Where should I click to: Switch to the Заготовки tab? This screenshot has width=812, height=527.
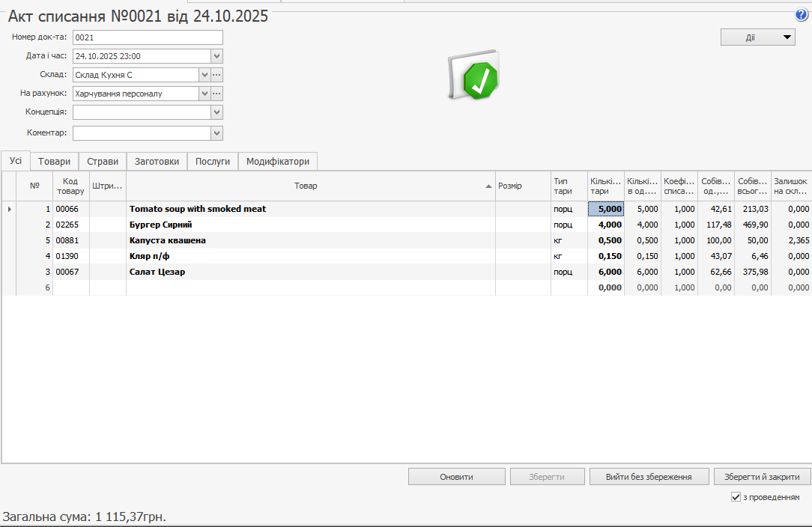coord(157,161)
